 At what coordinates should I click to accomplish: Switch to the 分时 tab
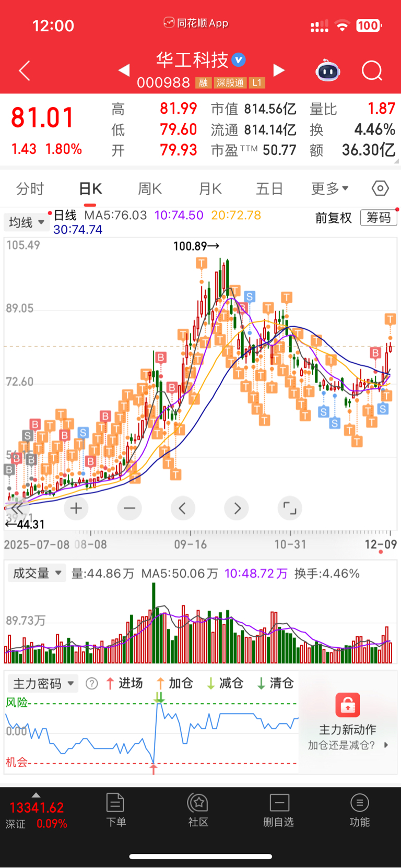pos(30,188)
